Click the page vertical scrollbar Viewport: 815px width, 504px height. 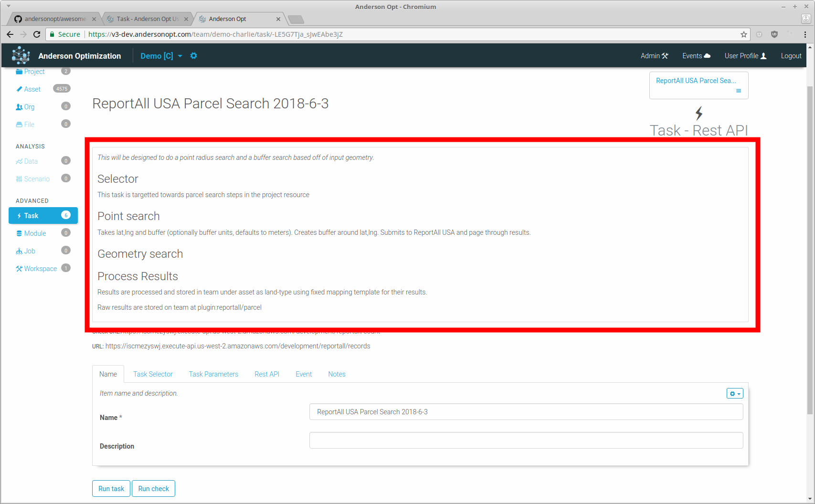pyautogui.click(x=810, y=251)
